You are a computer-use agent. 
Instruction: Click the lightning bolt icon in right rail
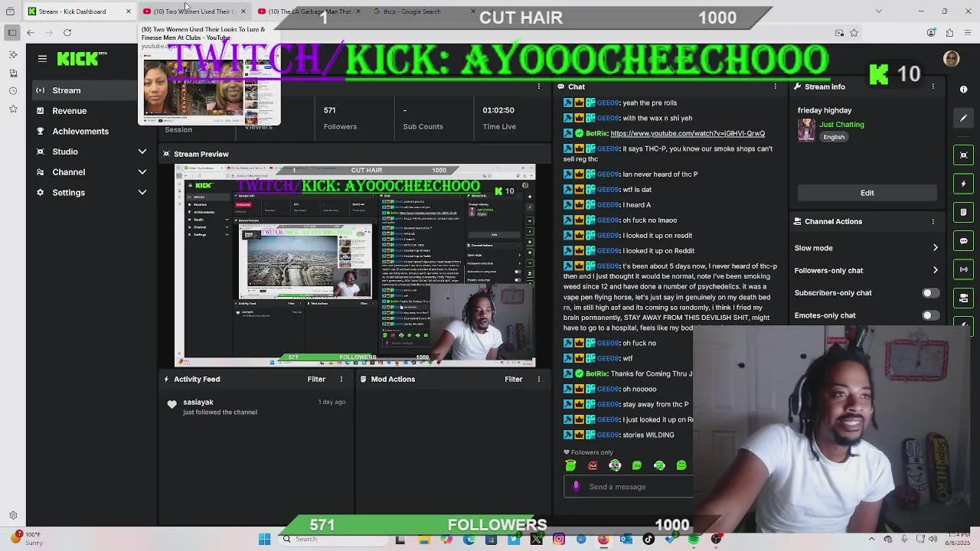(x=963, y=184)
